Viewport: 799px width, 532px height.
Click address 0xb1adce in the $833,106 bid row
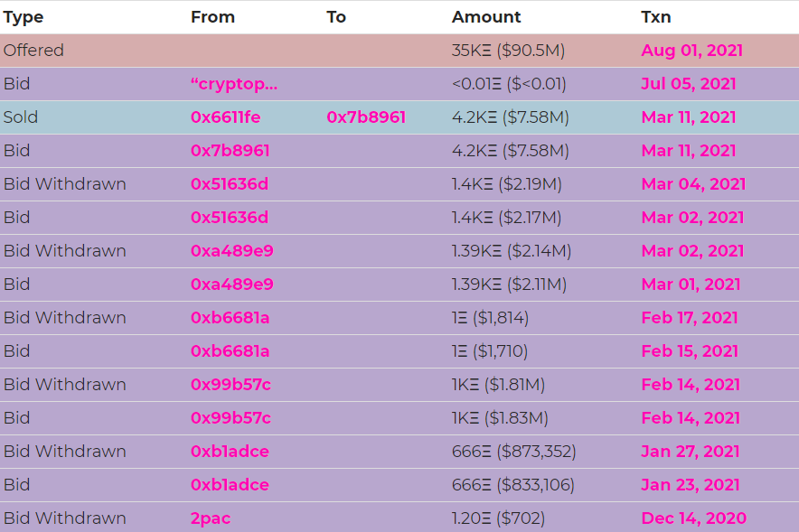(230, 485)
